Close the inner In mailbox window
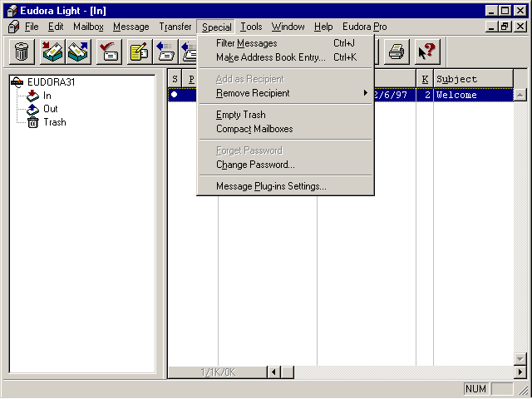The image size is (532, 399). tap(520, 27)
